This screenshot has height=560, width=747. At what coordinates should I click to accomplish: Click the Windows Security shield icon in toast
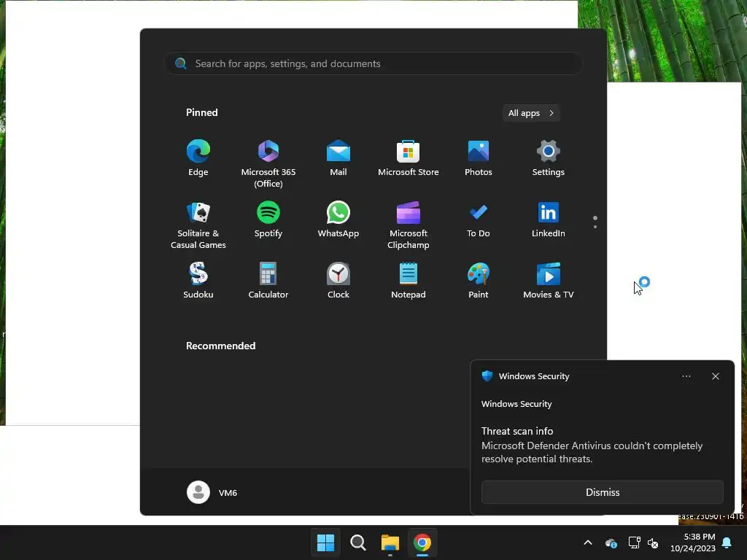pyautogui.click(x=487, y=376)
